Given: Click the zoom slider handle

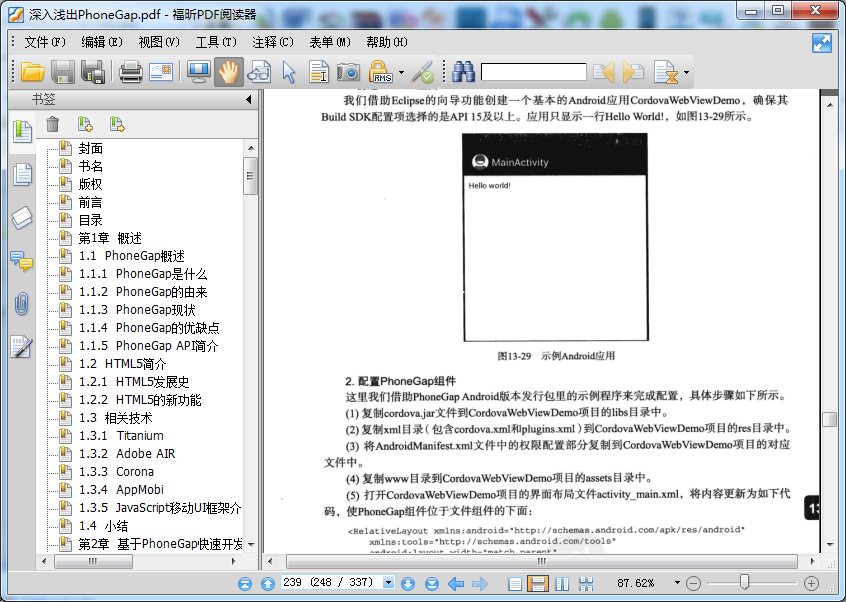Looking at the screenshot, I should pyautogui.click(x=745, y=582).
